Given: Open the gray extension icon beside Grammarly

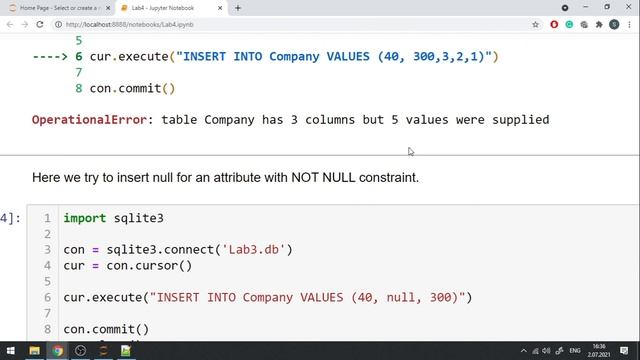Looking at the screenshot, I should pyautogui.click(x=584, y=24).
